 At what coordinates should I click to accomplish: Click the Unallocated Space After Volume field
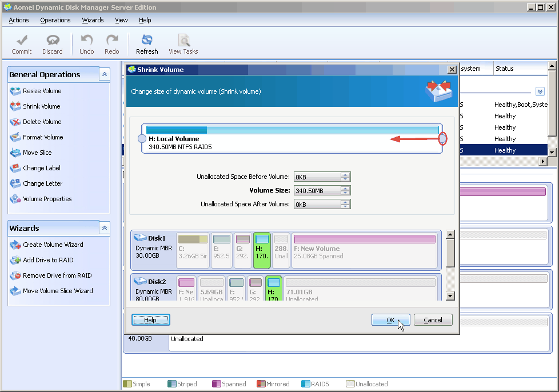tap(317, 204)
